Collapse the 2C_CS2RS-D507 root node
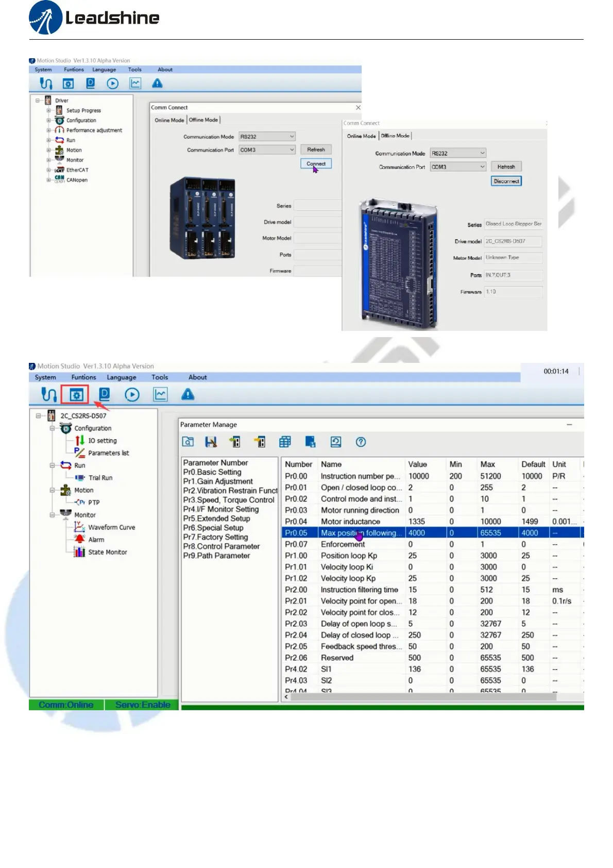Screen dimensions: 613x868 39,415
